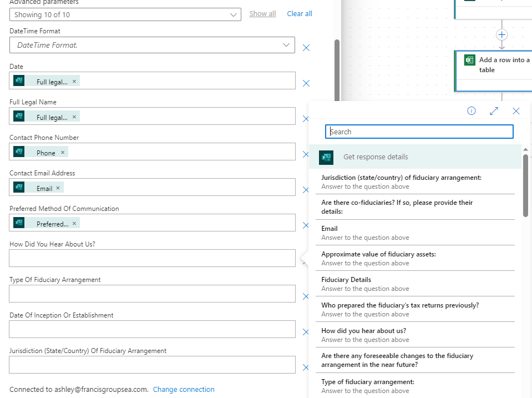Remove the Full Legal Name parameter
Viewport: 532px width, 398px height.
coord(306,119)
